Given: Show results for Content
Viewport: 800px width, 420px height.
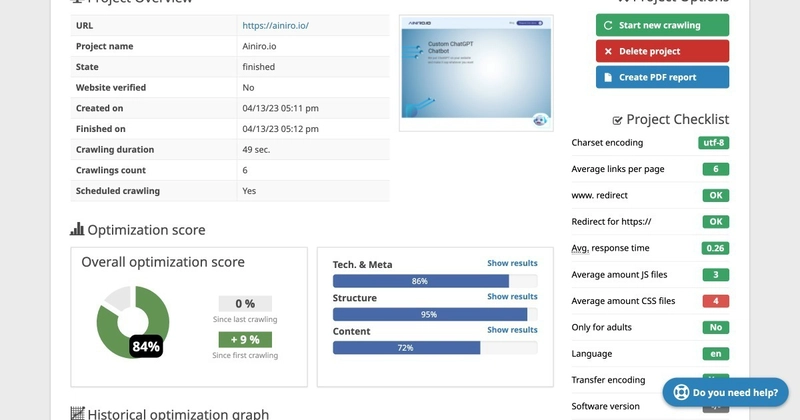Looking at the screenshot, I should click(x=512, y=330).
